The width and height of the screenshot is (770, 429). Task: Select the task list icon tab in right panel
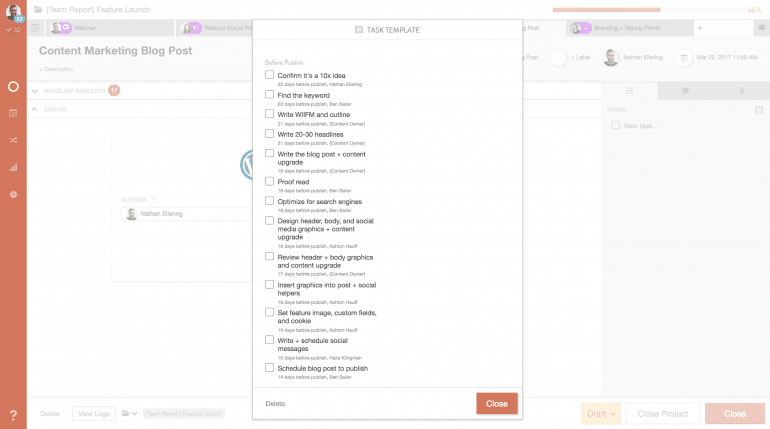tap(630, 91)
